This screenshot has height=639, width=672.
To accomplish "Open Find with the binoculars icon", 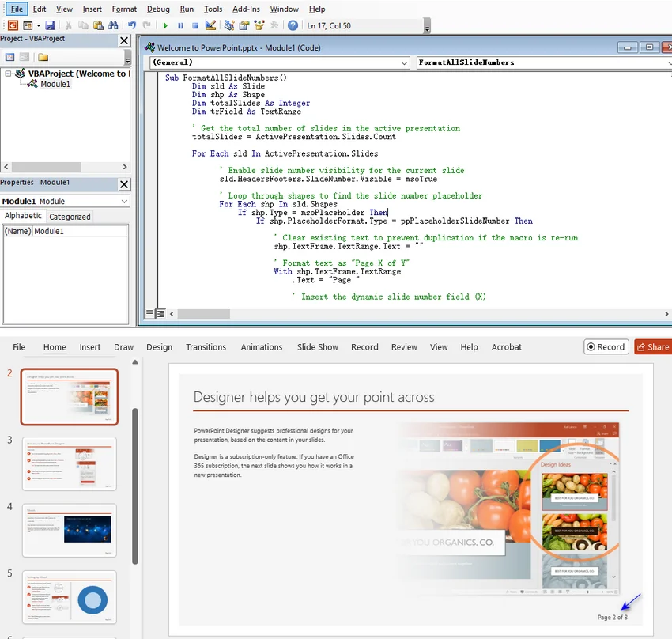I will (x=113, y=25).
